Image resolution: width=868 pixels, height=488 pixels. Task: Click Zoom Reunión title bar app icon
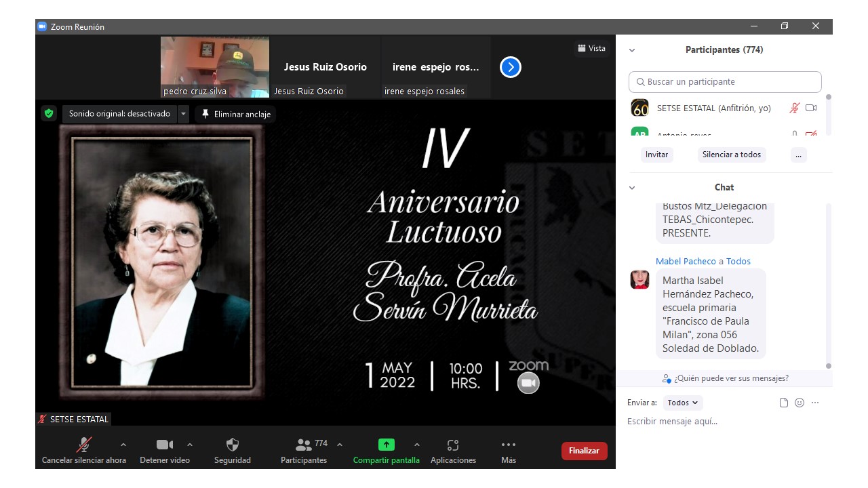coord(42,26)
